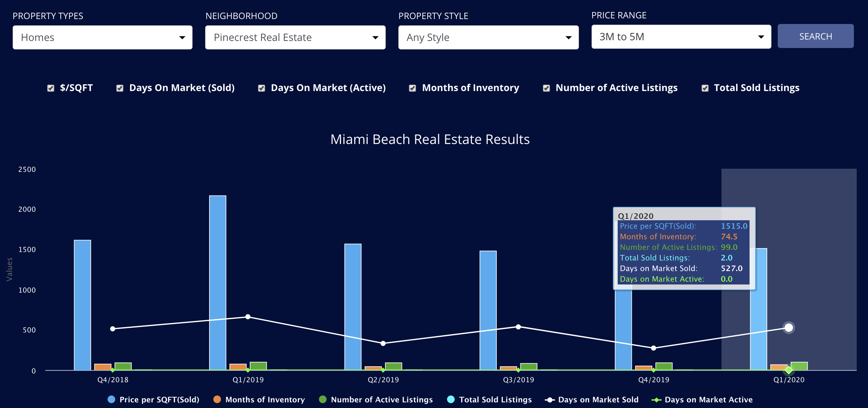Screen dimensions: 868x408
Task: Uncheck the $/SQFT checkbox
Action: point(50,88)
